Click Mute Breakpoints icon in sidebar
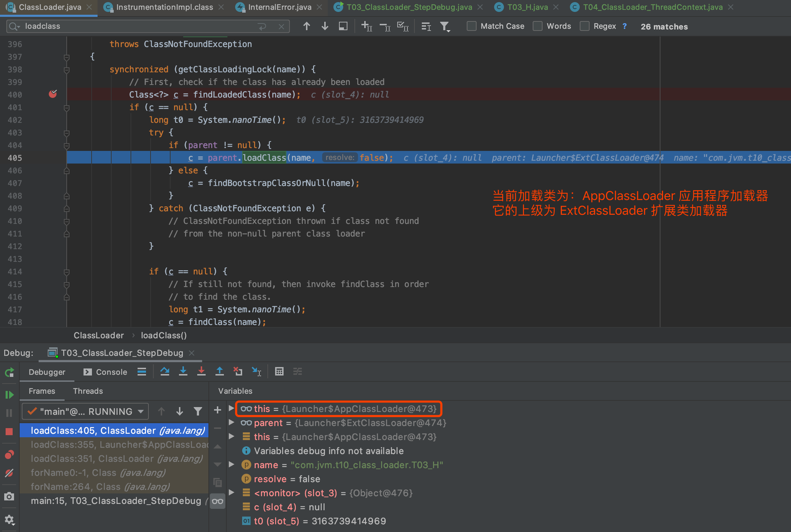791x532 pixels. [x=9, y=473]
